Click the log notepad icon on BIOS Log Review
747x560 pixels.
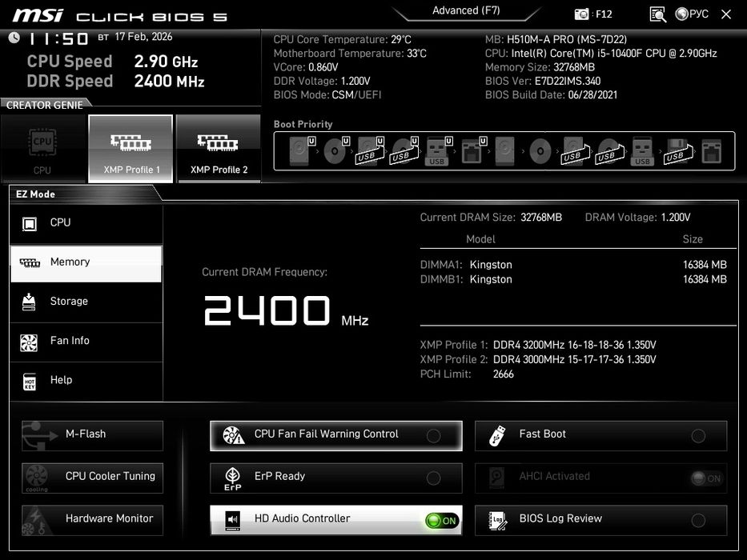(498, 520)
